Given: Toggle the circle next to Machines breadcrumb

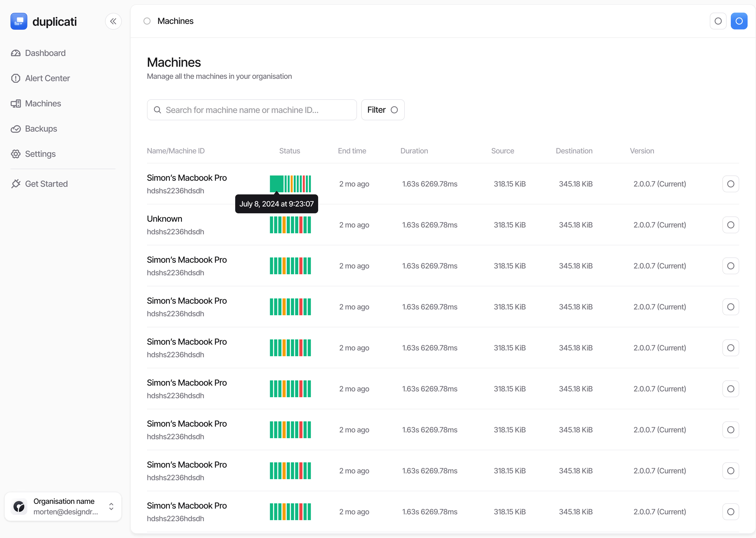Looking at the screenshot, I should pyautogui.click(x=147, y=21).
